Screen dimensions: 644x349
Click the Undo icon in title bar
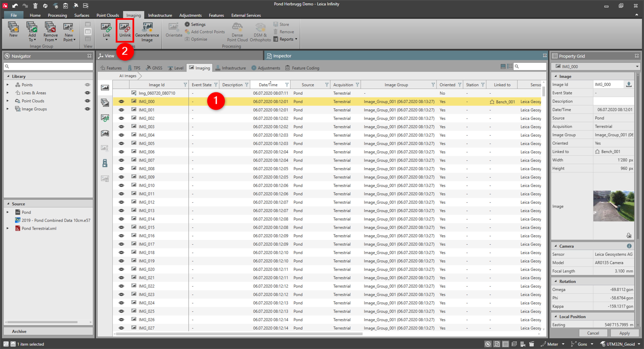coord(15,6)
